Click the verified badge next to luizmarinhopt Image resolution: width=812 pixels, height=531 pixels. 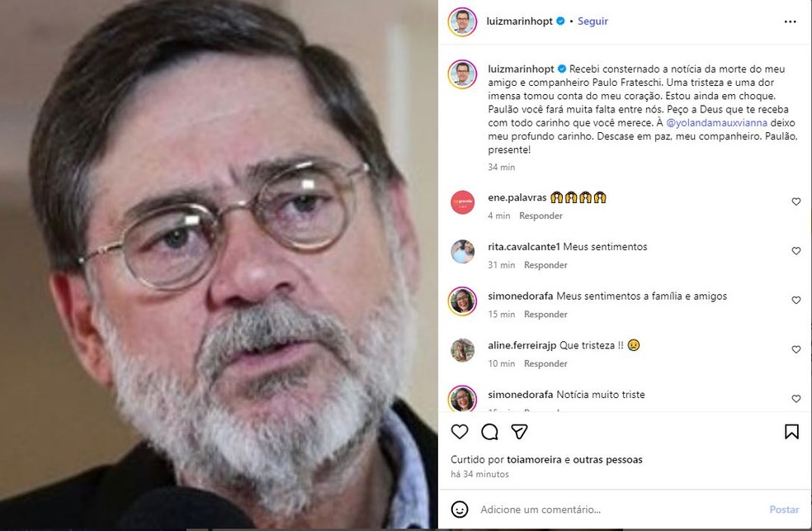[x=559, y=21]
